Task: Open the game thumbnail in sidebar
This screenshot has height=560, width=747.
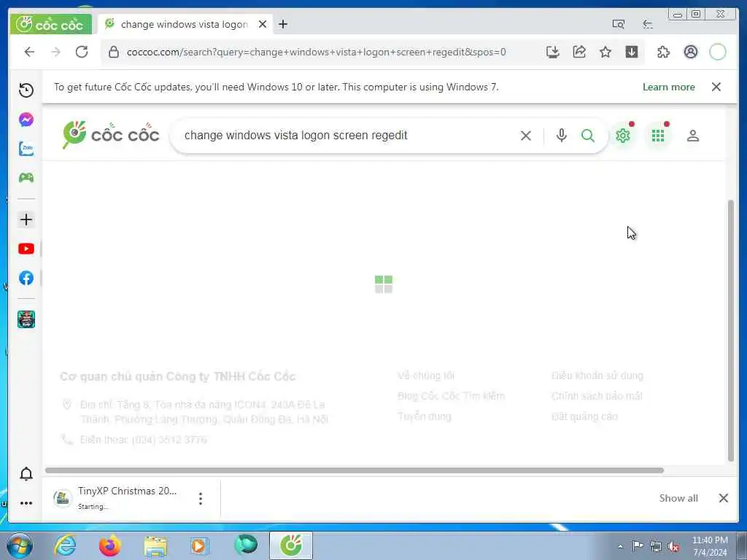Action: coord(26,319)
